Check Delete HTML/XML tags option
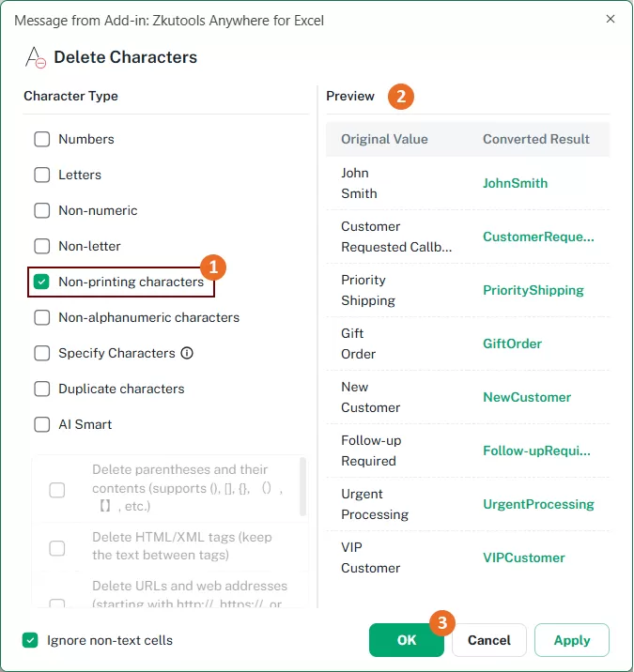This screenshot has height=672, width=634. coord(57,548)
